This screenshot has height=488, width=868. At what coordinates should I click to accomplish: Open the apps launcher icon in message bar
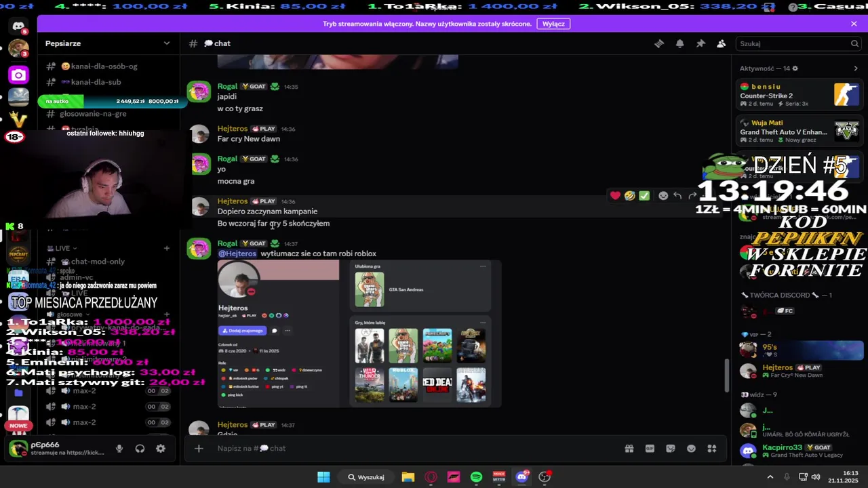tap(712, 448)
